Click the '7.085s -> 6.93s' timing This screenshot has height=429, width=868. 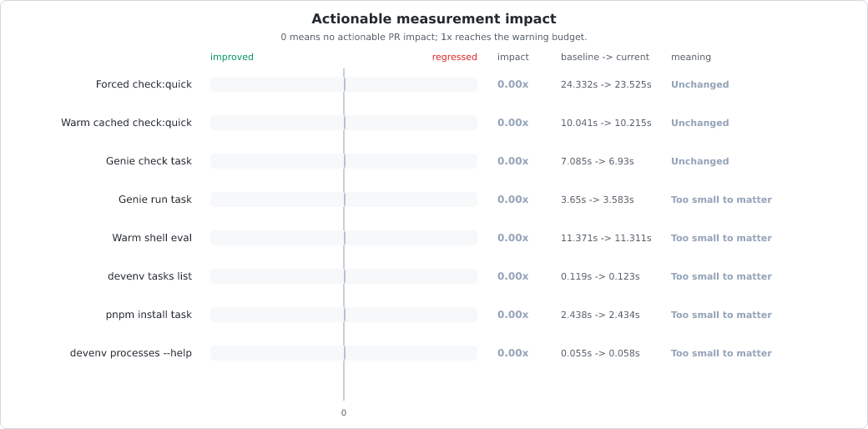coord(598,161)
